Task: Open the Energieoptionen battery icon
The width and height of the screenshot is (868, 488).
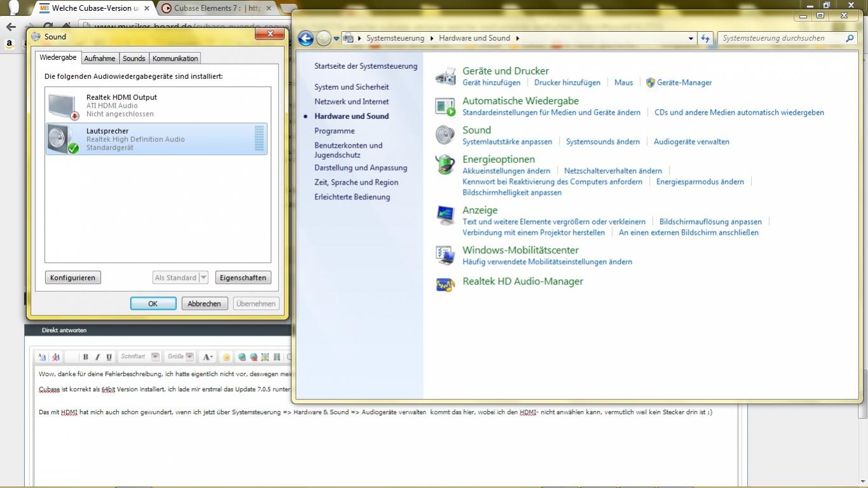Action: [445, 164]
